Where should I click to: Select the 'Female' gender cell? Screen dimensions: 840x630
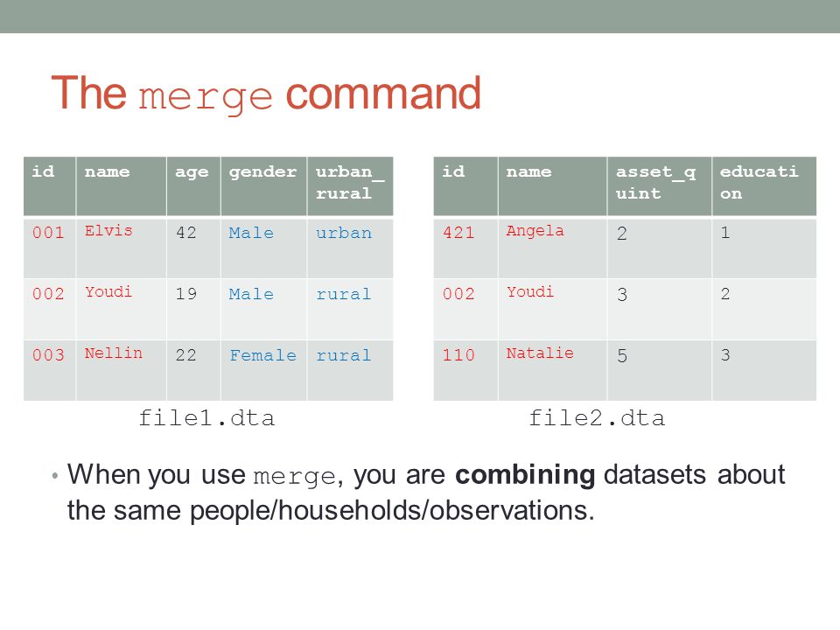[x=263, y=370]
